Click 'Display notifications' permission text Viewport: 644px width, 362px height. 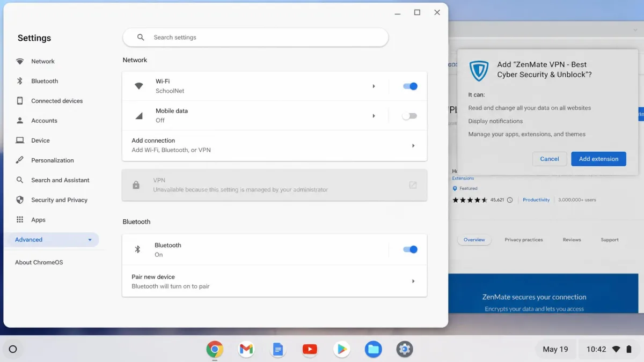pyautogui.click(x=495, y=121)
